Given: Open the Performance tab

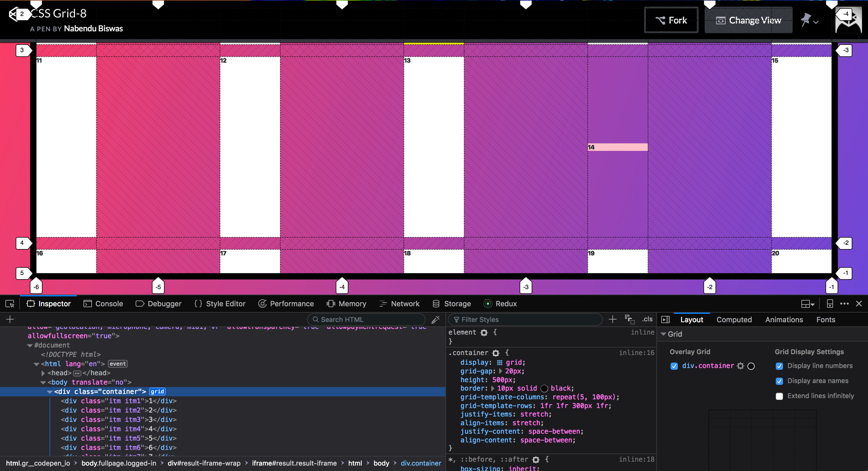Looking at the screenshot, I should 286,304.
